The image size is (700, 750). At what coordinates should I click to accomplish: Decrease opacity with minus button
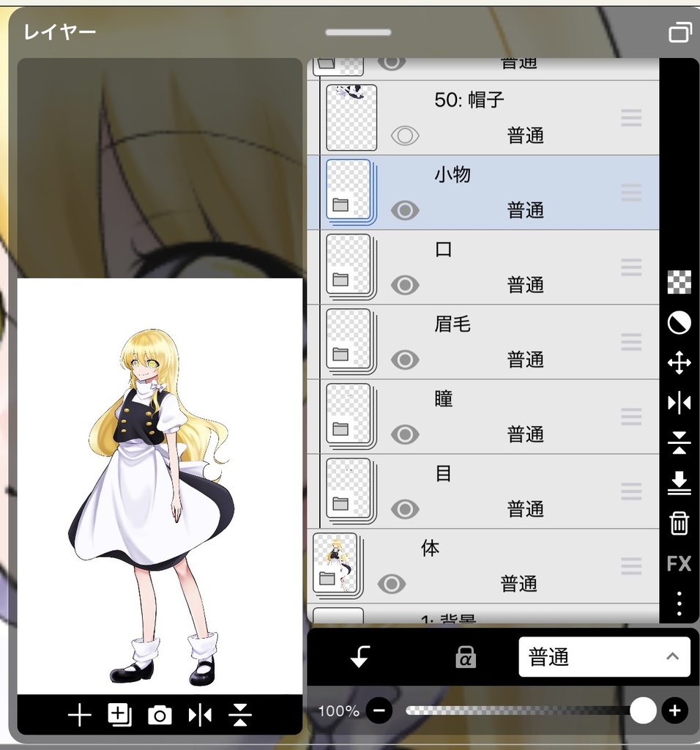tap(379, 710)
